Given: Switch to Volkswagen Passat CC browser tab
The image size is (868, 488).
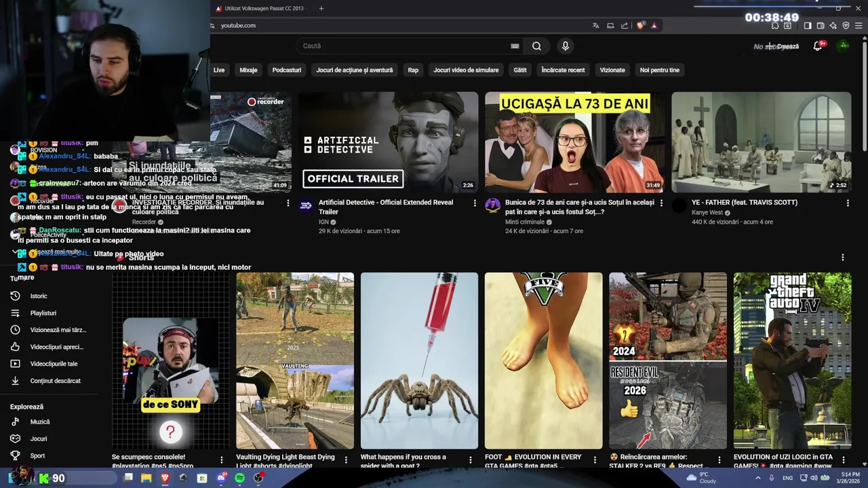Looking at the screenshot, I should (261, 8).
